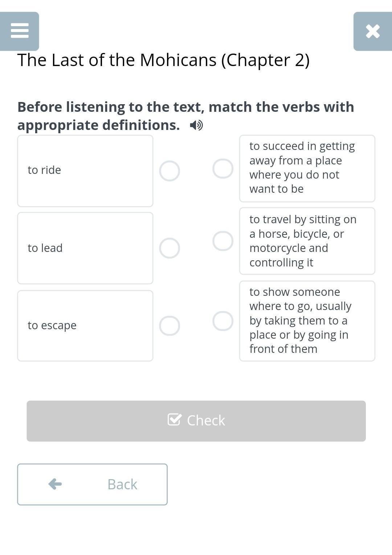The width and height of the screenshot is (392, 555).
Task: Tap the 'to succeed in getting away' definition card
Action: coord(307,168)
